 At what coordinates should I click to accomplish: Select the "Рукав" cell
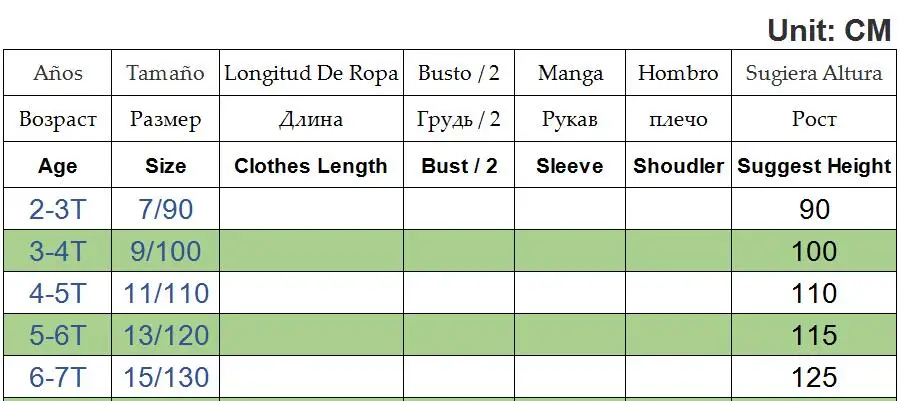click(570, 120)
